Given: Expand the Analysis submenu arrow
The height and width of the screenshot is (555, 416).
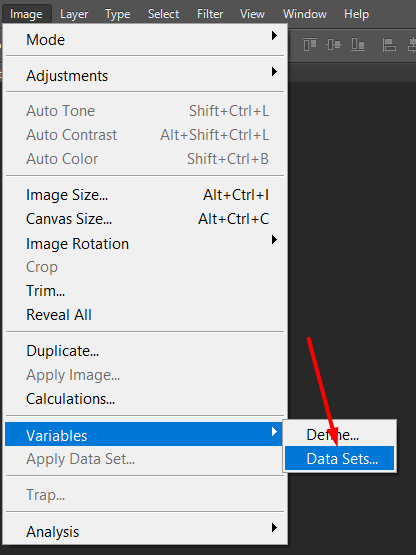Looking at the screenshot, I should point(274,527).
